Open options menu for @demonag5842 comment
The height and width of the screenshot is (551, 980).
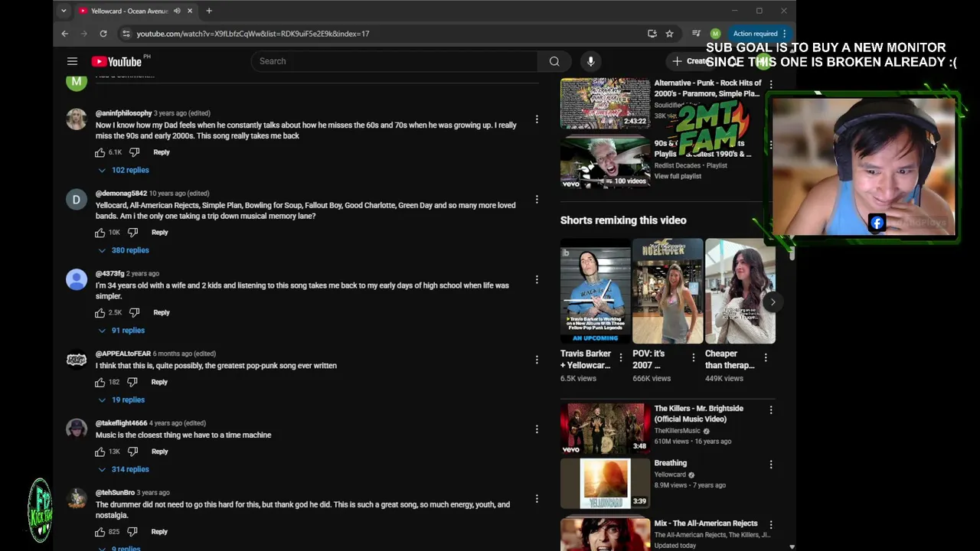(537, 200)
